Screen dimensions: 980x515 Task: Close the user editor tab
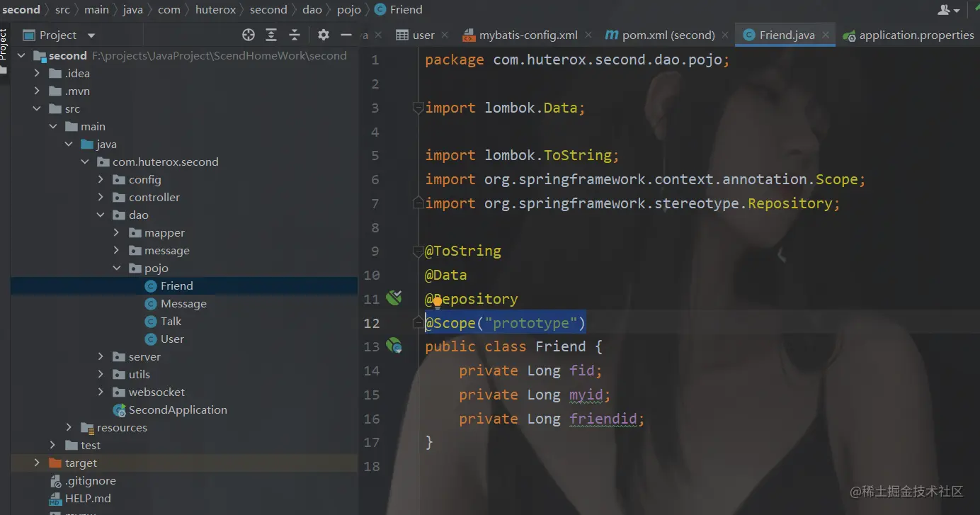445,35
